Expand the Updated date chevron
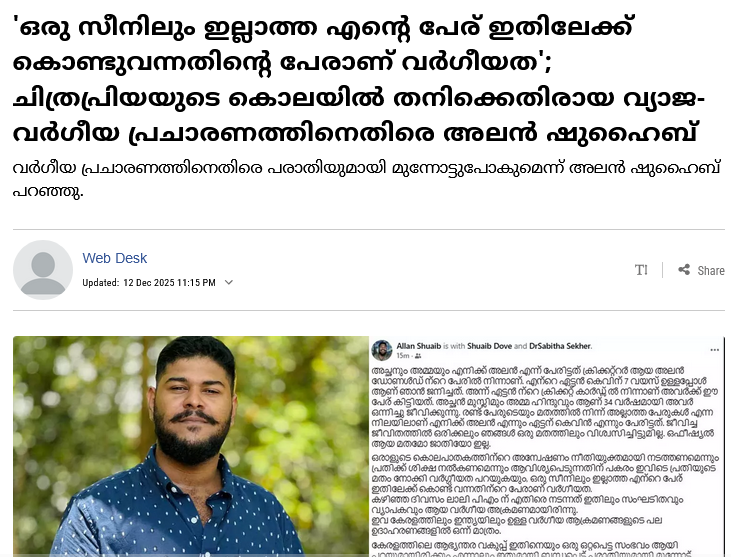Image resolution: width=731 pixels, height=557 pixels. tap(228, 282)
